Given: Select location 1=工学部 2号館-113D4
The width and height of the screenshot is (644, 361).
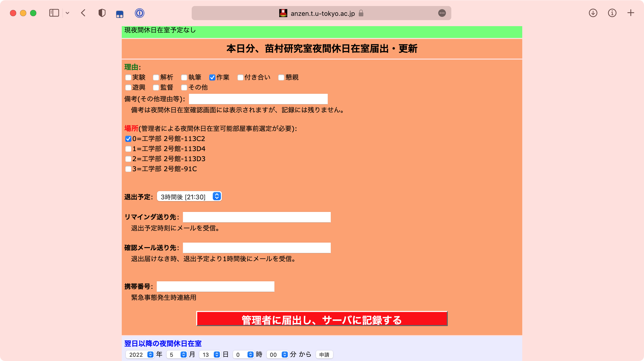Looking at the screenshot, I should [128, 149].
